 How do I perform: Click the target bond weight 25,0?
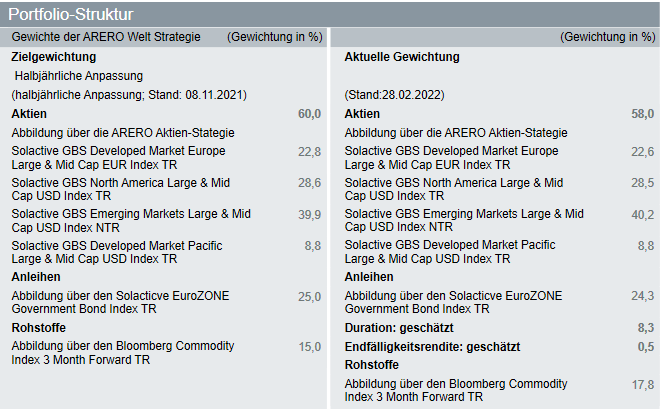(309, 296)
